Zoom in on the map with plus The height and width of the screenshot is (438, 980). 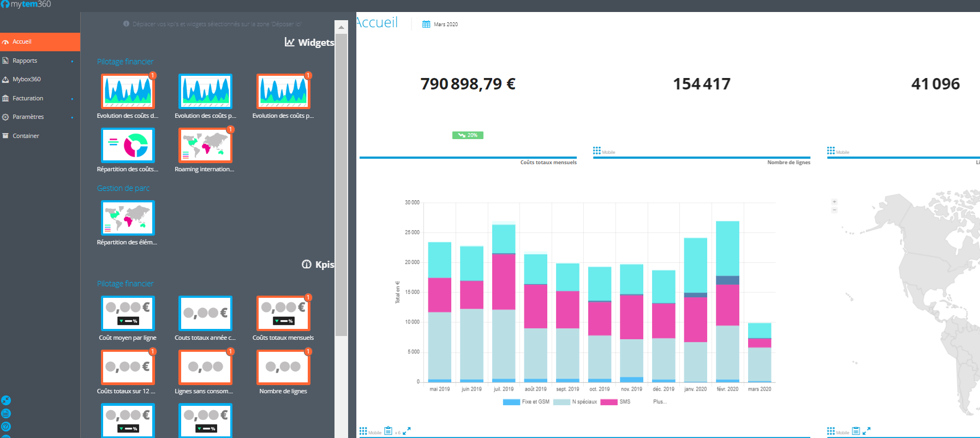[834, 202]
